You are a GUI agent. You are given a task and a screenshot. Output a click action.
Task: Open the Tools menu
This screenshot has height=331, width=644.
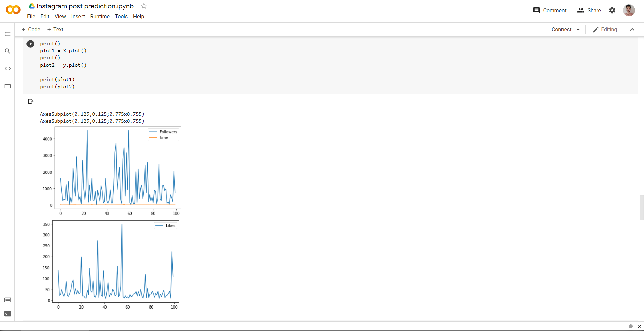pos(121,17)
